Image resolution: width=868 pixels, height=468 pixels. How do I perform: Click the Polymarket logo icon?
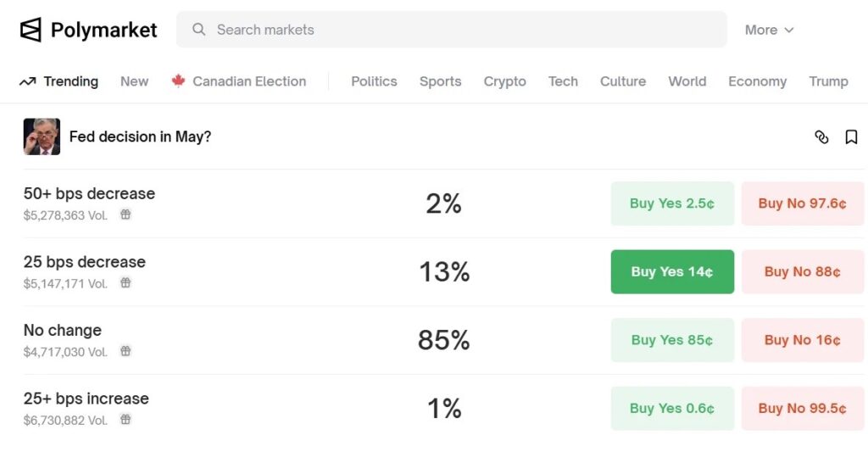[x=31, y=31]
